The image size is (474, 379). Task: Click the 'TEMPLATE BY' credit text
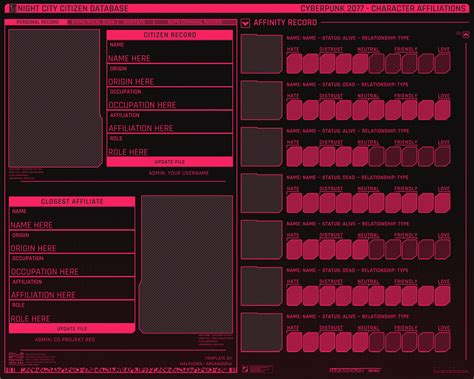[218, 358]
